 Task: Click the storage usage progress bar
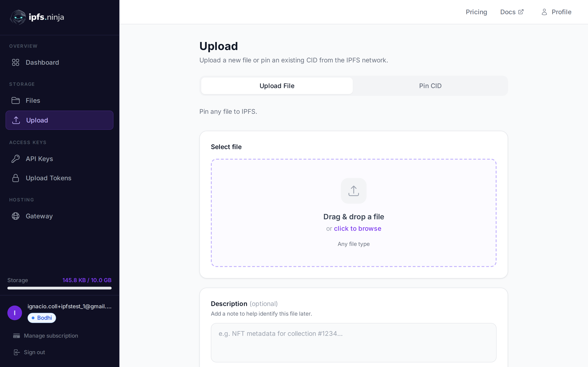[x=59, y=288]
